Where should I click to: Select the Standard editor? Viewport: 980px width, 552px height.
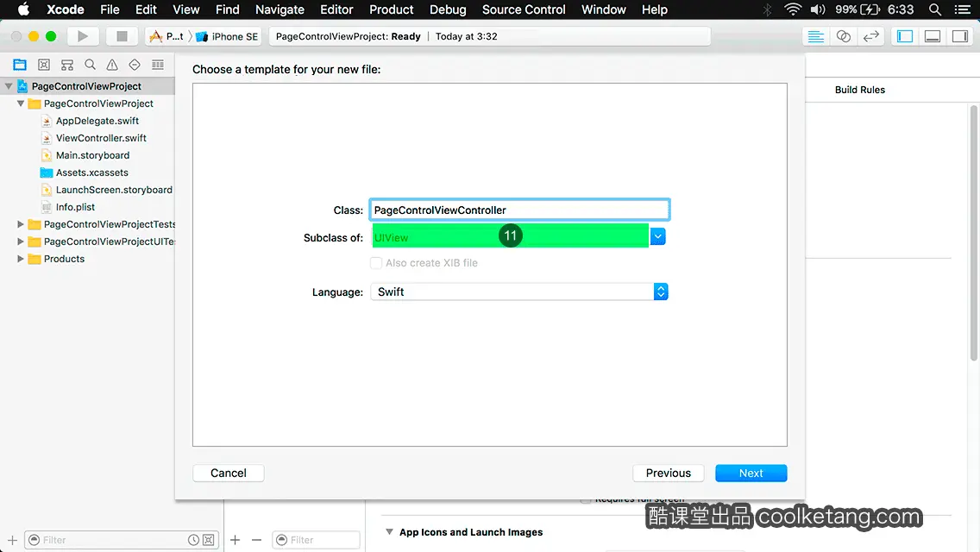(815, 36)
